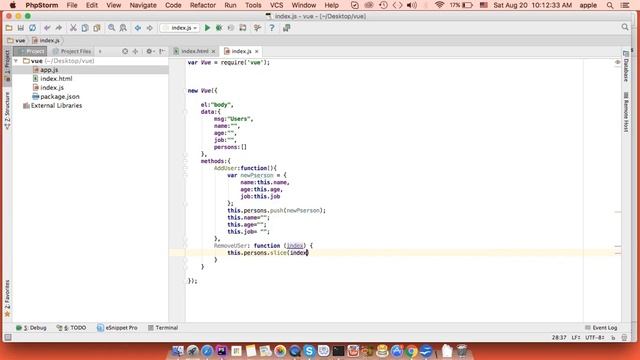Click the Save All toolbar icon

tap(20, 28)
